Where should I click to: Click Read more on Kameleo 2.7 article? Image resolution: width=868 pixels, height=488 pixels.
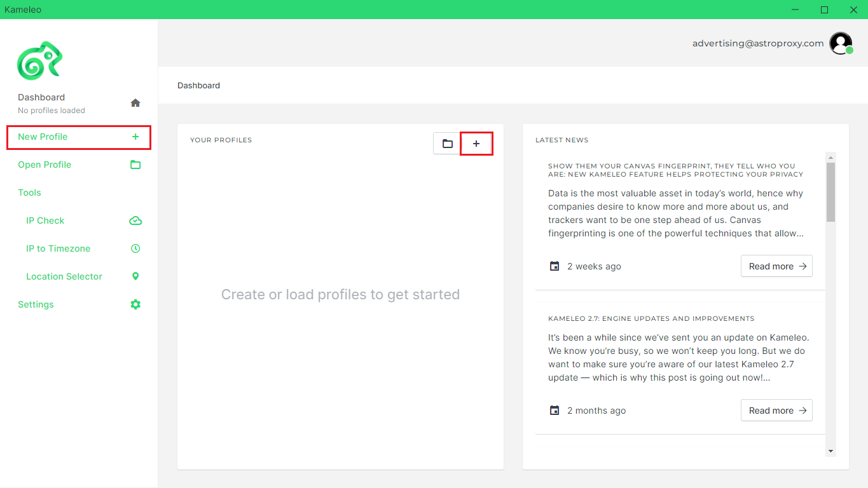point(776,410)
